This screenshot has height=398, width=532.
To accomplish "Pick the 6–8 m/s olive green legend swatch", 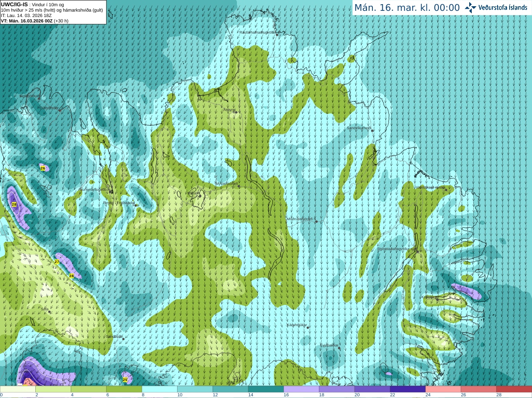I will 124,389.
